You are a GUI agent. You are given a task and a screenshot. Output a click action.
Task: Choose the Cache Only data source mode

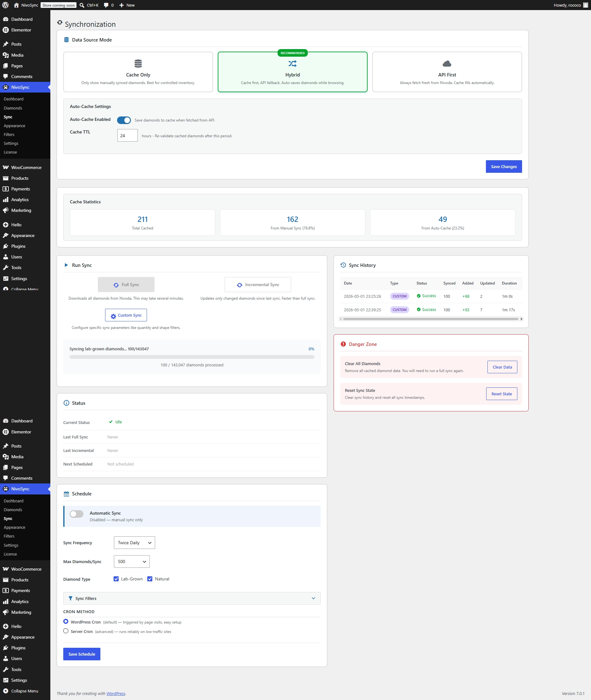coord(138,72)
